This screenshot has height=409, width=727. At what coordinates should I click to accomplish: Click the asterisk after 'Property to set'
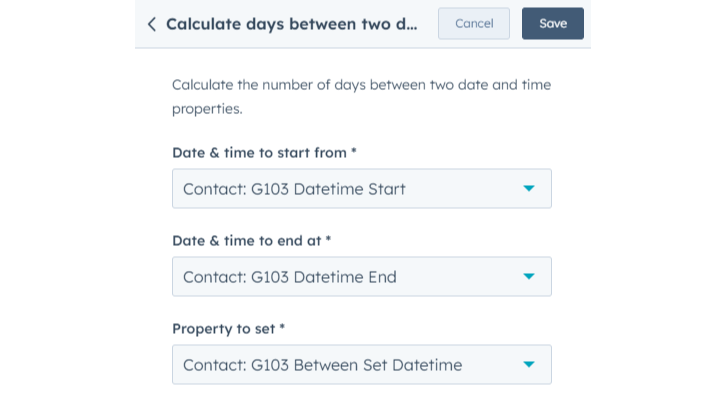click(x=282, y=329)
